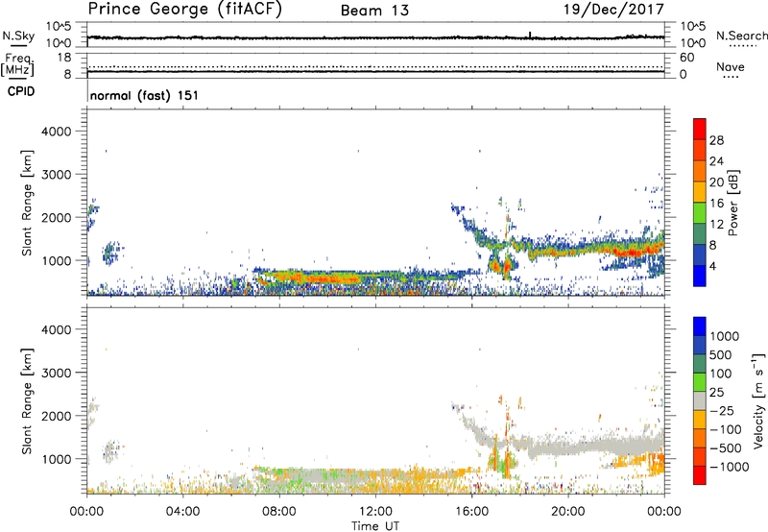Click power colorbar tick value '4'
Image resolution: width=768 pixels, height=532 pixels.
(713, 267)
